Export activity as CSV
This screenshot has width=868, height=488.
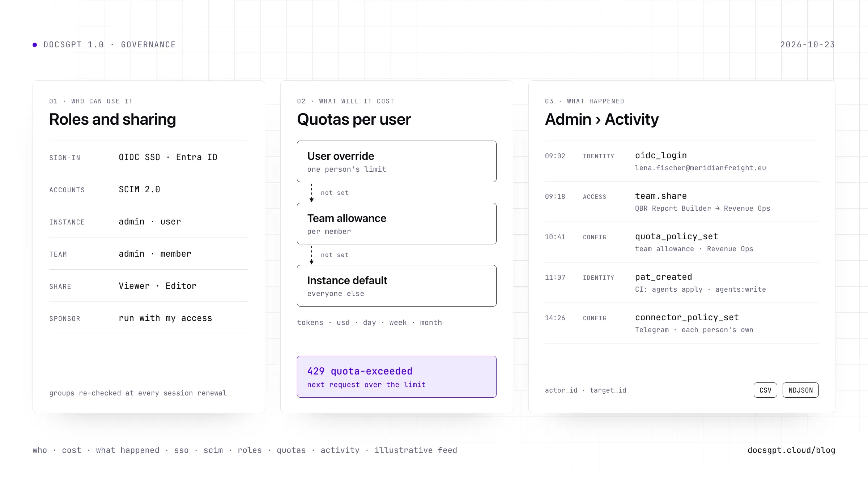pos(765,390)
